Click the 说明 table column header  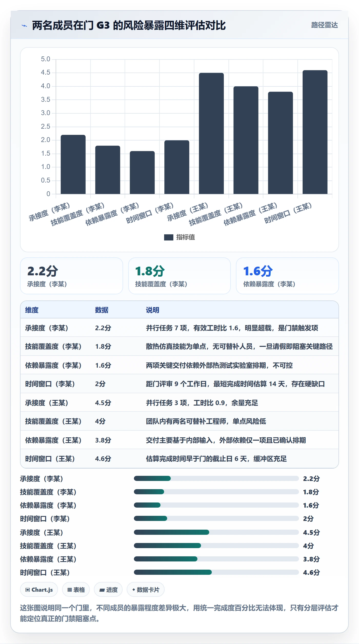point(153,310)
